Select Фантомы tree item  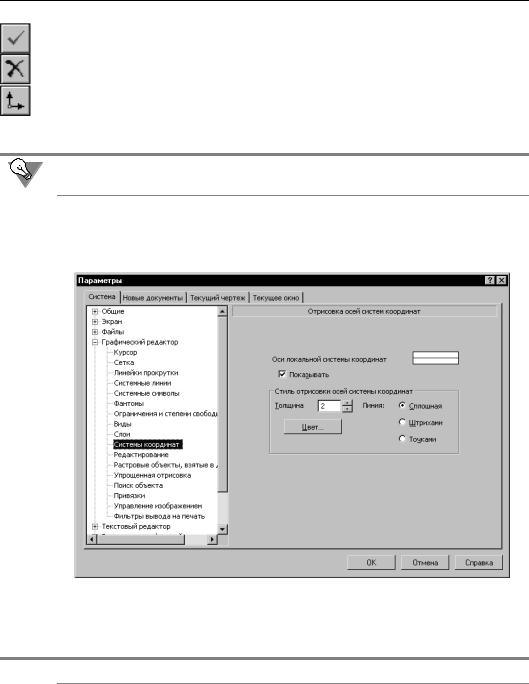129,404
